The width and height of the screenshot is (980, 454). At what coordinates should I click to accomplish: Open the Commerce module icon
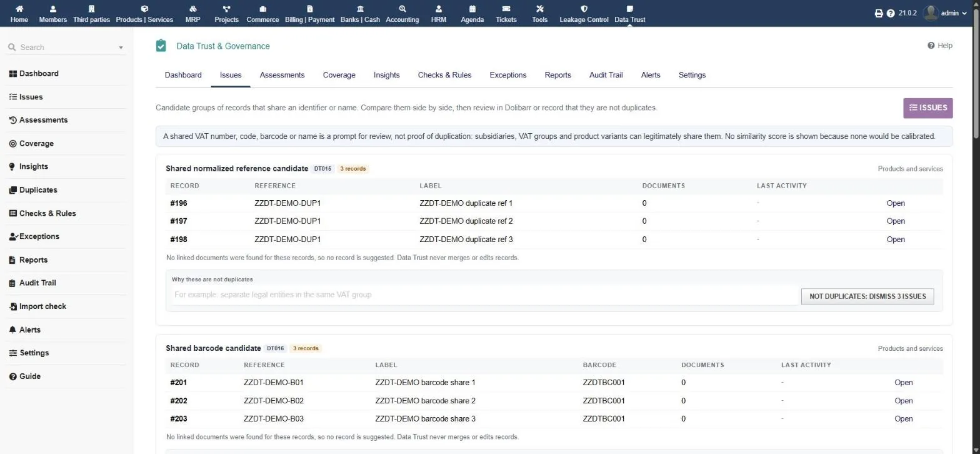pos(262,9)
